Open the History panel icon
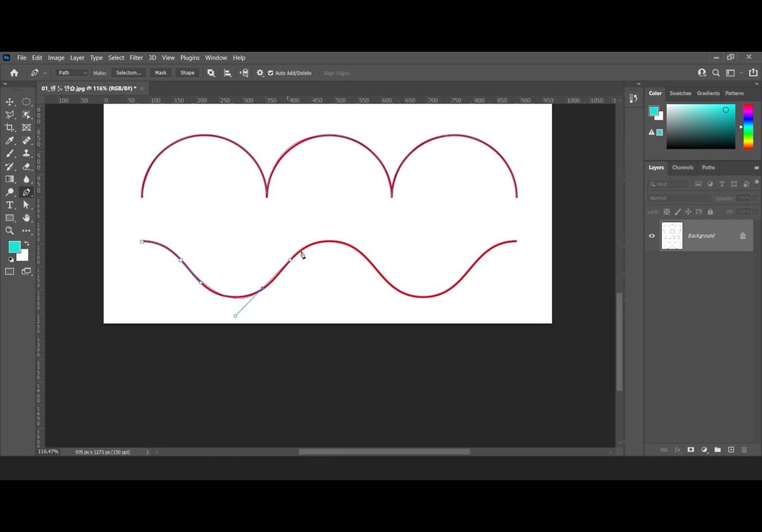The width and height of the screenshot is (762, 532). click(633, 98)
